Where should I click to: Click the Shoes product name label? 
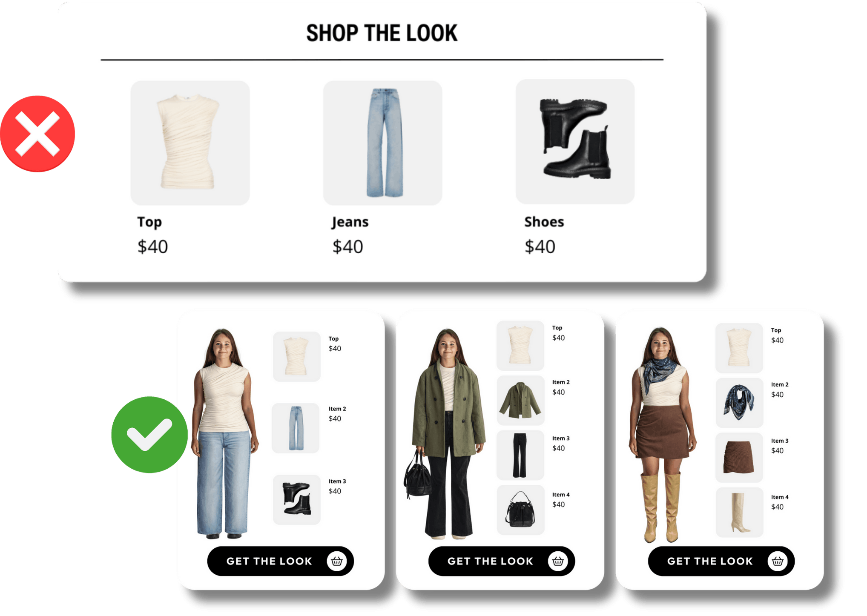click(544, 222)
